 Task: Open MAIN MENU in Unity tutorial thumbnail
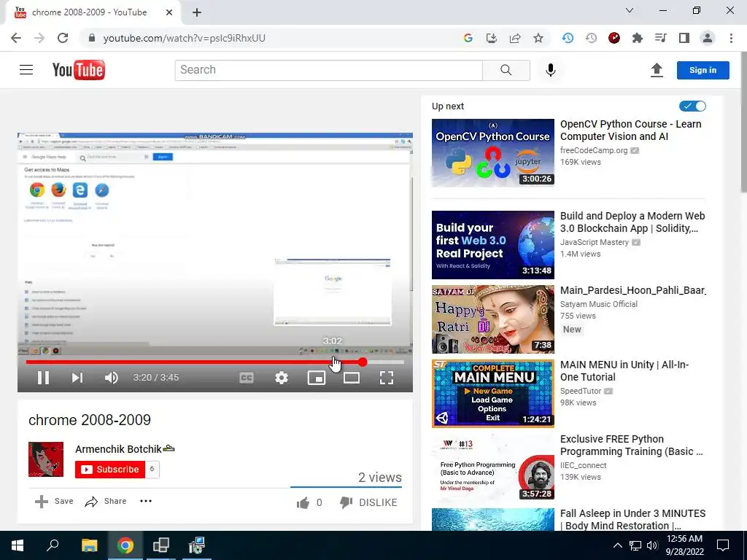492,393
